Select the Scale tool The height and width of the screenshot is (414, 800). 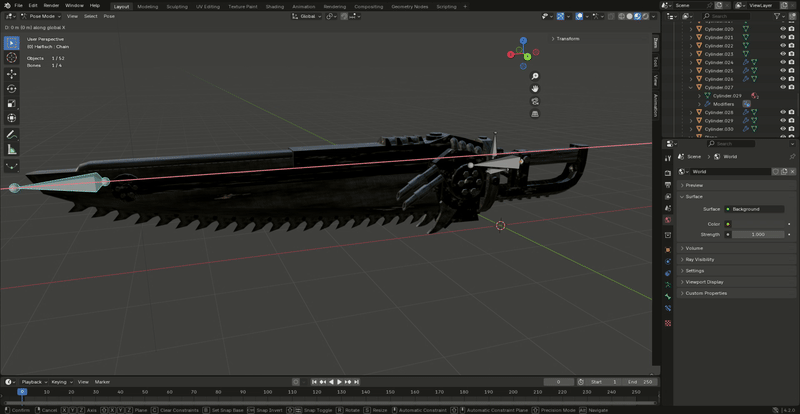(x=12, y=103)
